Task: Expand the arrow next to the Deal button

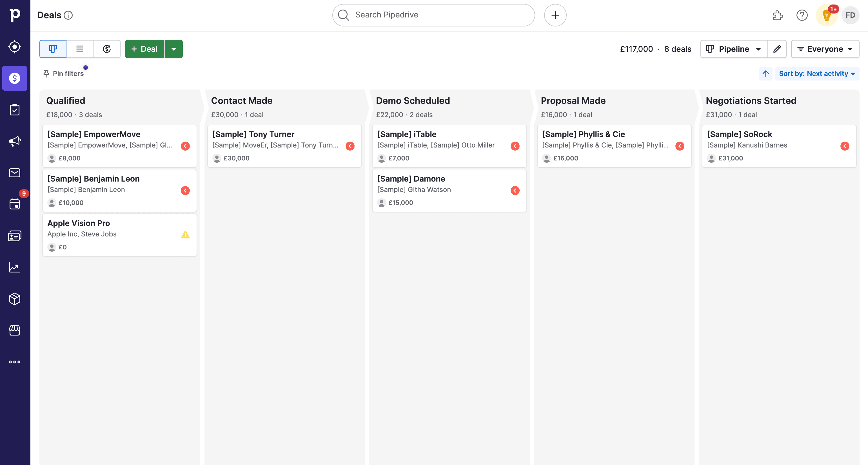Action: coord(174,49)
